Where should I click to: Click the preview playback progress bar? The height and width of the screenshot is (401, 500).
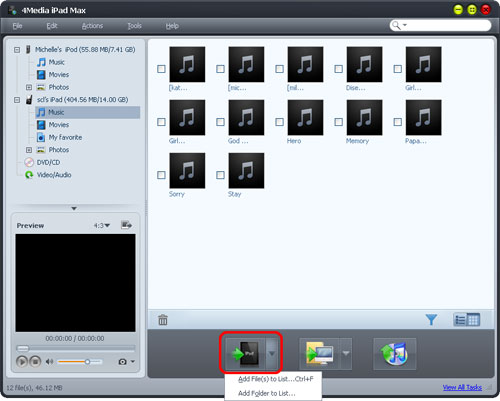(x=76, y=348)
